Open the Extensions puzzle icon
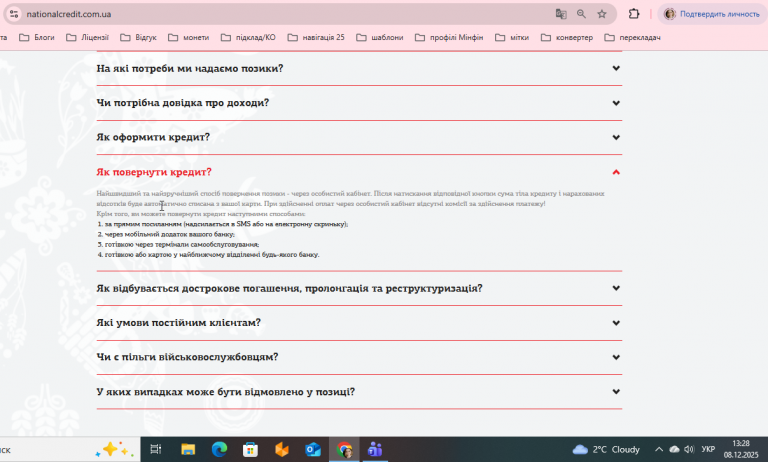Screen dimensions: 768x462 (x=634, y=14)
